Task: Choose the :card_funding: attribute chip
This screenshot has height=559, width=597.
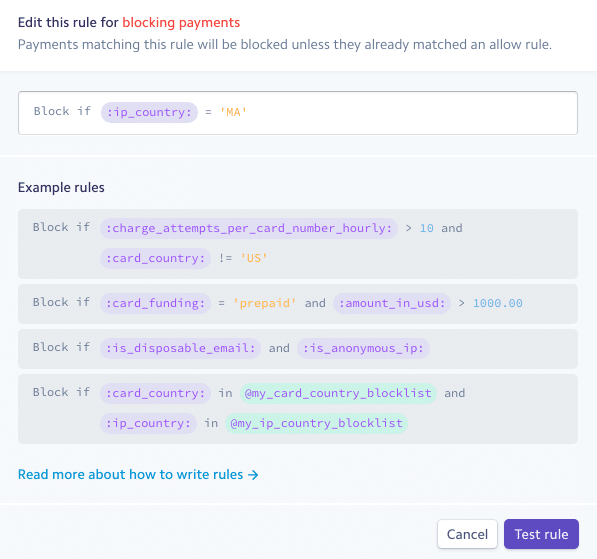Action: tap(155, 303)
